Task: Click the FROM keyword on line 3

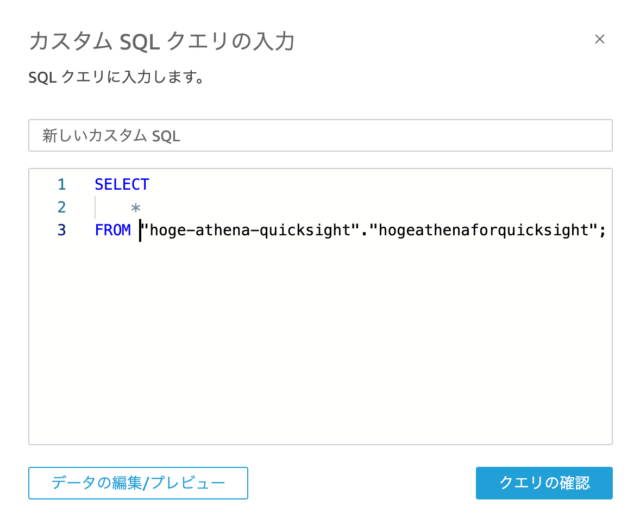Action: [x=113, y=230]
